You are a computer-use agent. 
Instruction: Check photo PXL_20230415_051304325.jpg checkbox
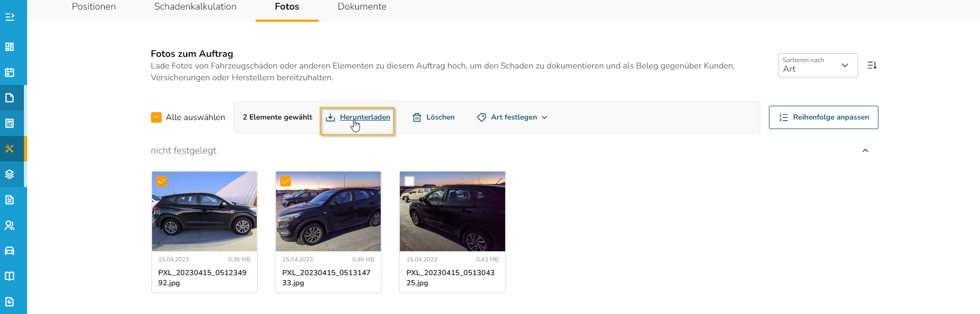click(409, 181)
